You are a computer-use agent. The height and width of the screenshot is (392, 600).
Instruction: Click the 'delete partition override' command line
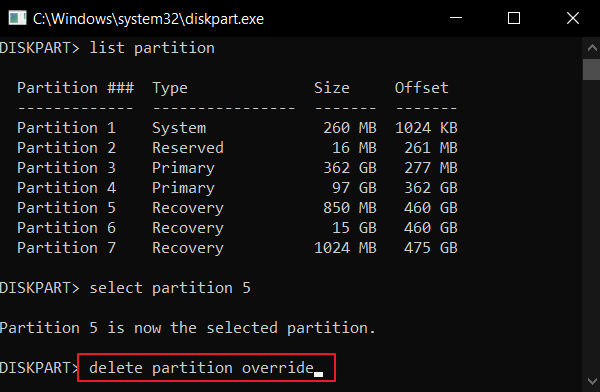pos(202,368)
